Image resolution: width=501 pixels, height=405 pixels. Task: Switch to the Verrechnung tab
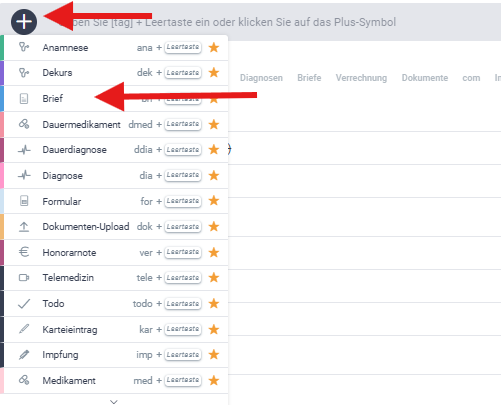[361, 78]
